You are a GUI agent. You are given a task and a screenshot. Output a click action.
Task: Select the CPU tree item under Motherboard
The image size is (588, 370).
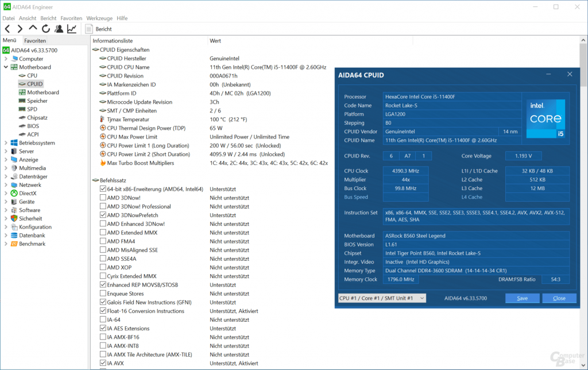pos(32,75)
